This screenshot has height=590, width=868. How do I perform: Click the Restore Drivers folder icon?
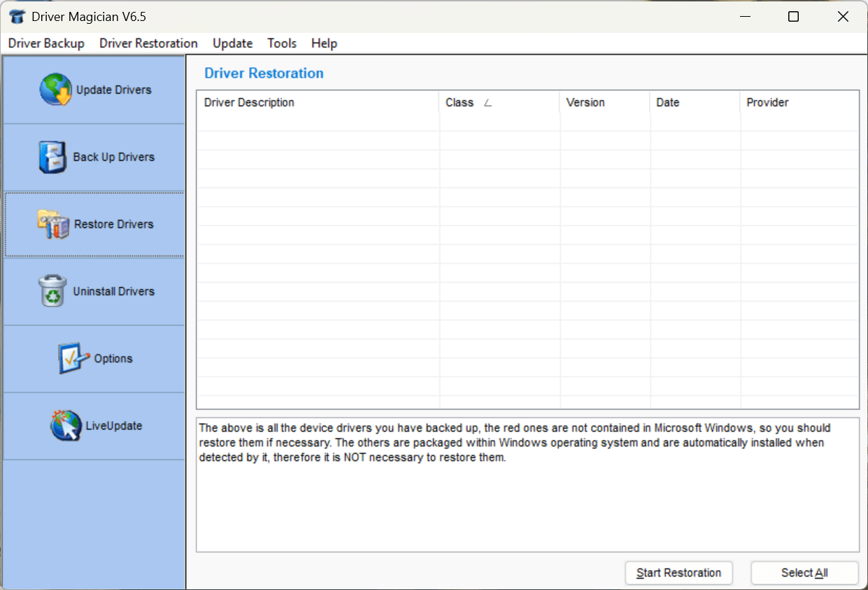53,224
